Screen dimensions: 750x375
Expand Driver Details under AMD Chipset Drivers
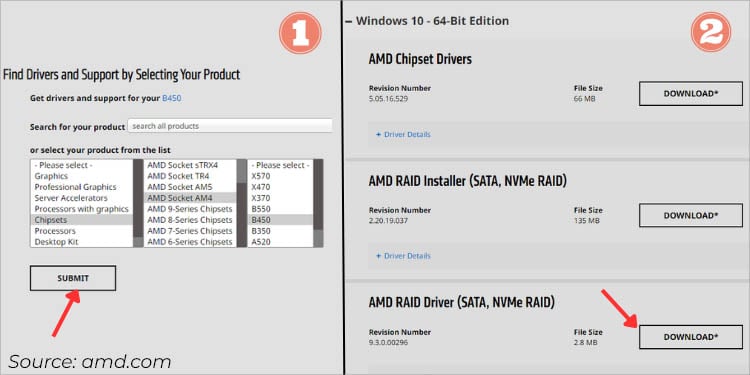pyautogui.click(x=403, y=134)
